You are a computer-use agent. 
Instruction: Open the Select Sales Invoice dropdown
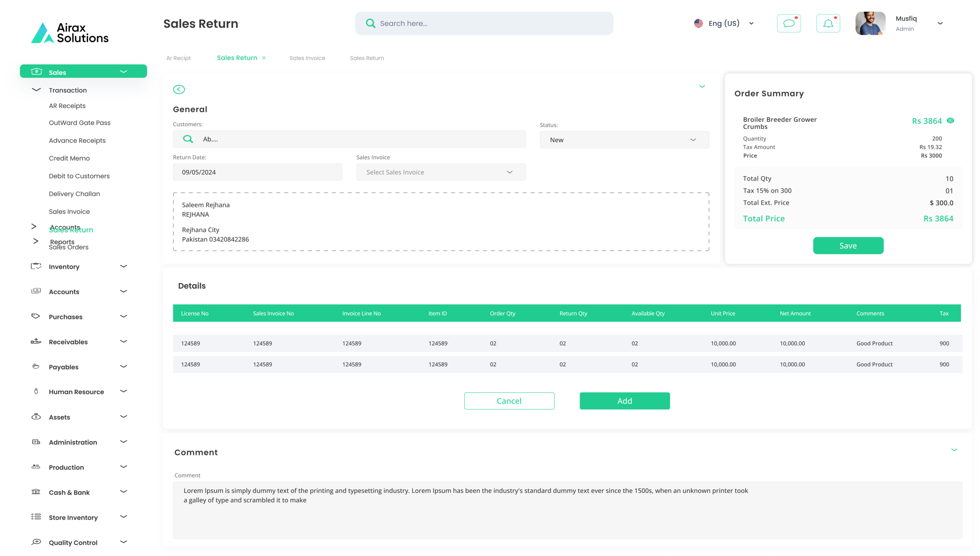[x=441, y=172]
